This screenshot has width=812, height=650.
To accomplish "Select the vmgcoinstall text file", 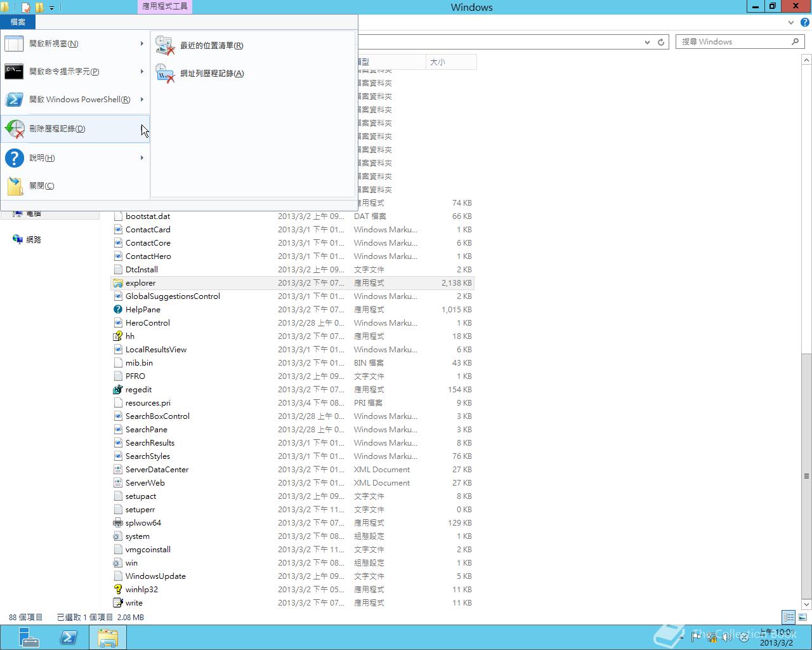I will tap(292, 550).
